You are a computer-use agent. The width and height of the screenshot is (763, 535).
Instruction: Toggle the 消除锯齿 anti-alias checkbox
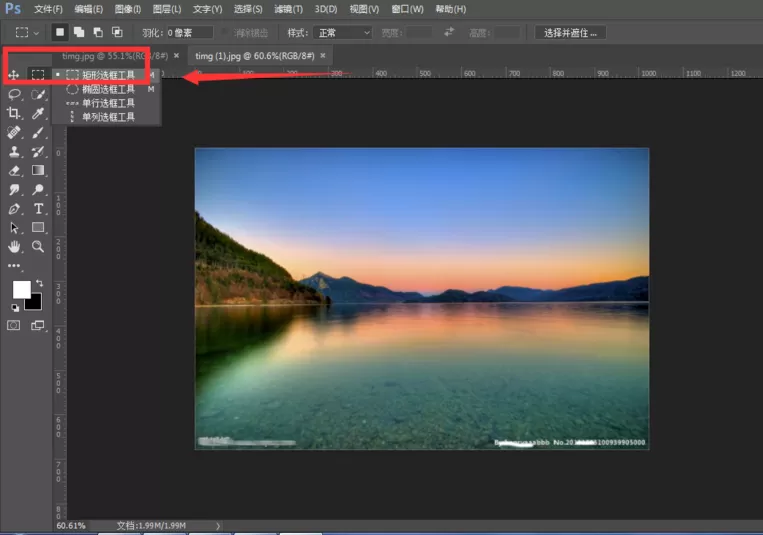pos(225,33)
